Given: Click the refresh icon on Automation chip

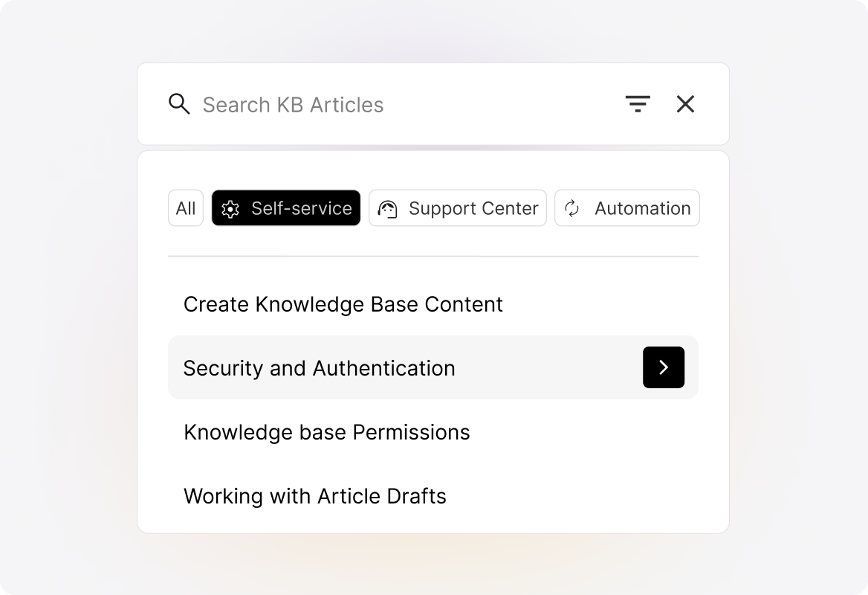Looking at the screenshot, I should (571, 208).
